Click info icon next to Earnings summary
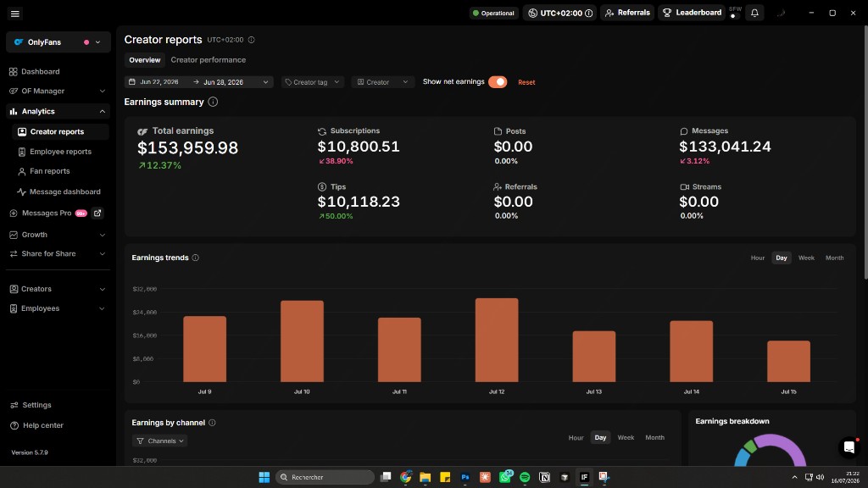Viewport: 868px width, 488px height. 213,102
